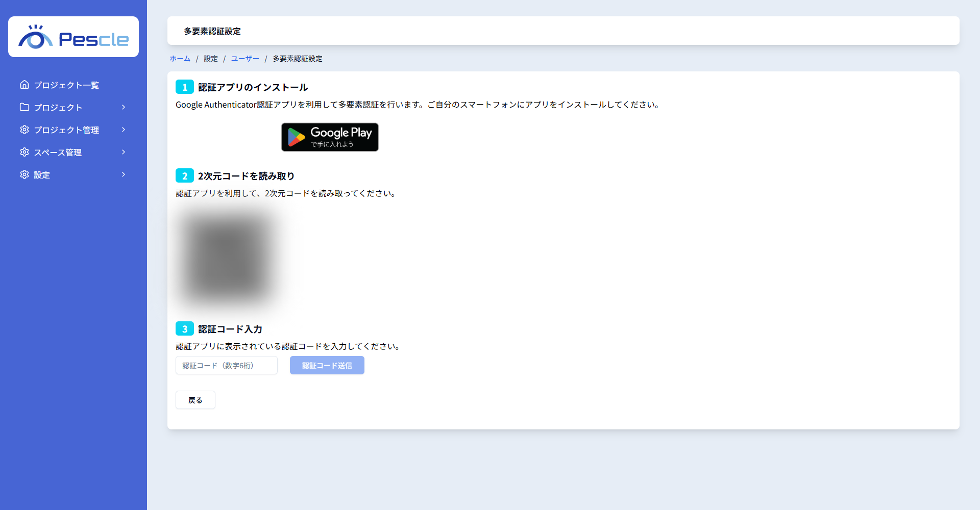Click the blurred 2D code image
The width and height of the screenshot is (980, 510).
227,258
